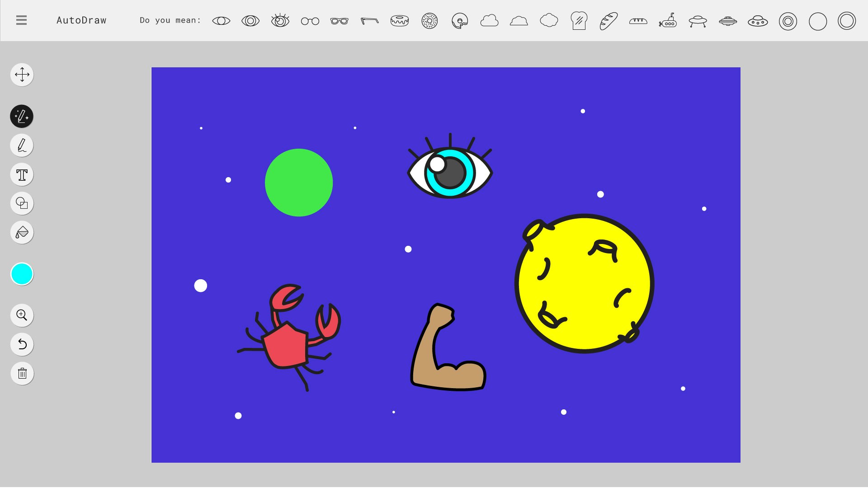The height and width of the screenshot is (488, 868).
Task: Choose the cloud suggestion
Action: (x=489, y=20)
